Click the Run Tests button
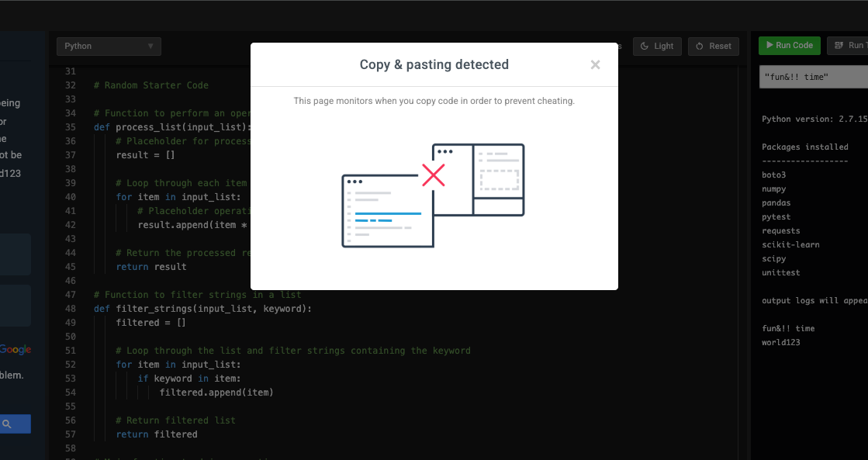 coord(847,46)
